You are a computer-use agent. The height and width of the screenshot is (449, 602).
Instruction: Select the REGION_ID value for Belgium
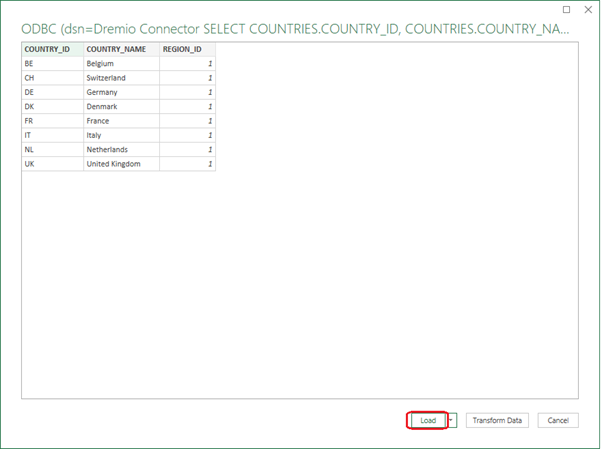click(187, 63)
